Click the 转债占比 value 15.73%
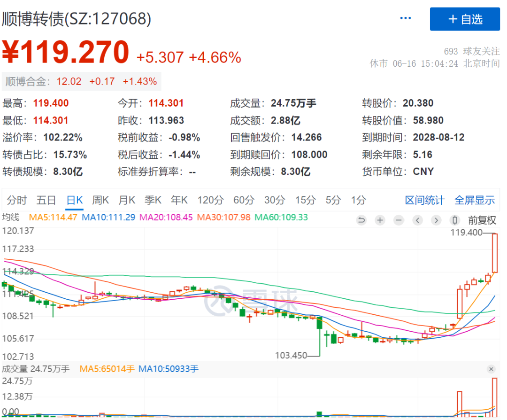This screenshot has height=420, width=507. [70, 155]
